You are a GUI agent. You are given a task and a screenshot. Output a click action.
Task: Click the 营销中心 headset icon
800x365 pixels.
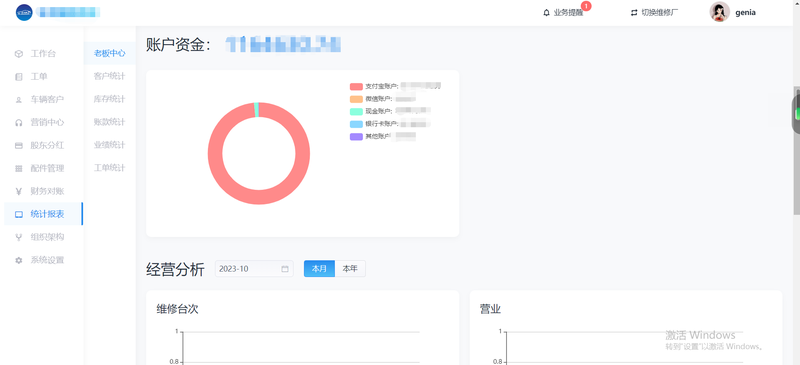click(19, 123)
